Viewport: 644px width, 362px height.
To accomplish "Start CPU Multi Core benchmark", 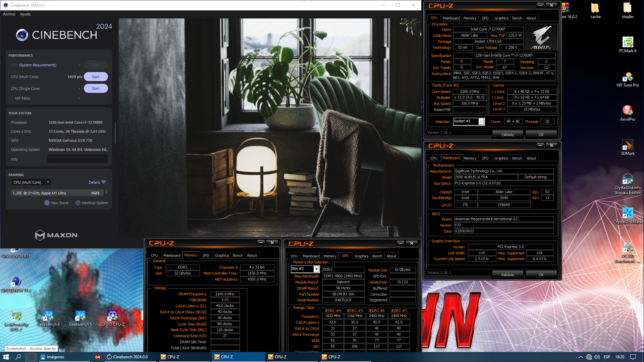I will click(x=96, y=77).
